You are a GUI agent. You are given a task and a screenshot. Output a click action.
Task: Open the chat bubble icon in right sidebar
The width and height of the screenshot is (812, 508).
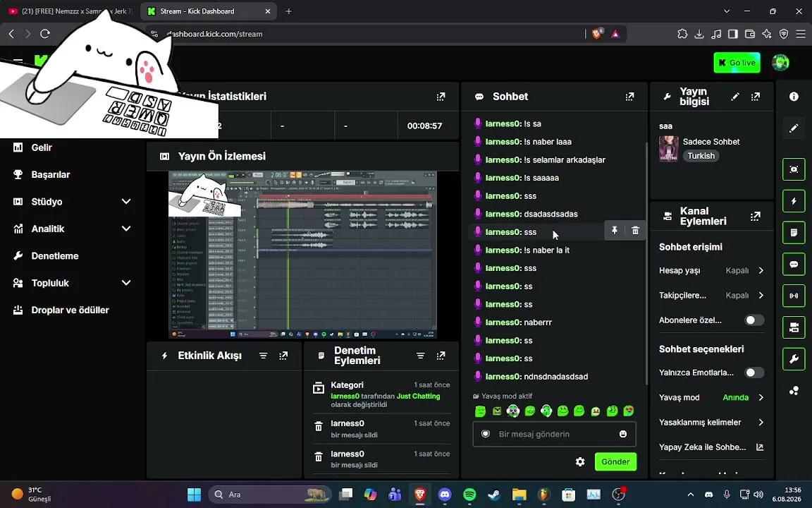[x=794, y=265]
